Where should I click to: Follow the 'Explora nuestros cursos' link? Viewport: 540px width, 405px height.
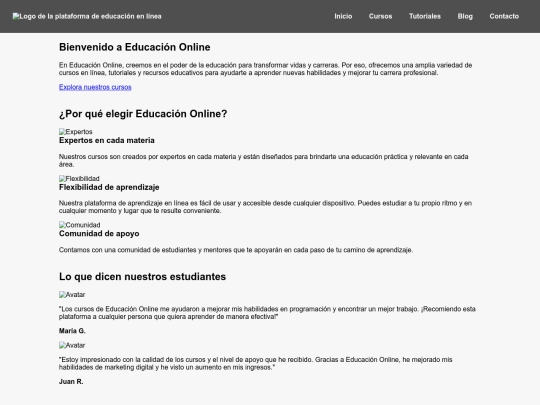(95, 87)
